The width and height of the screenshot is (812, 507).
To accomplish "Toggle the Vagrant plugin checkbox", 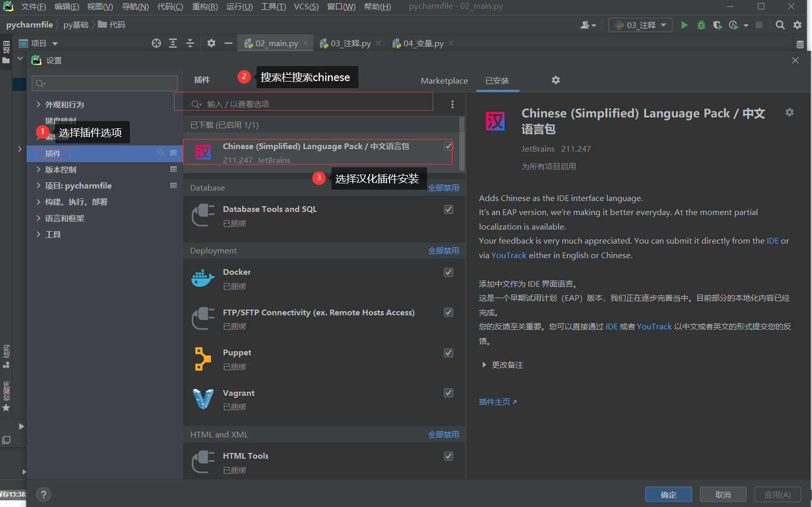I will click(x=448, y=393).
